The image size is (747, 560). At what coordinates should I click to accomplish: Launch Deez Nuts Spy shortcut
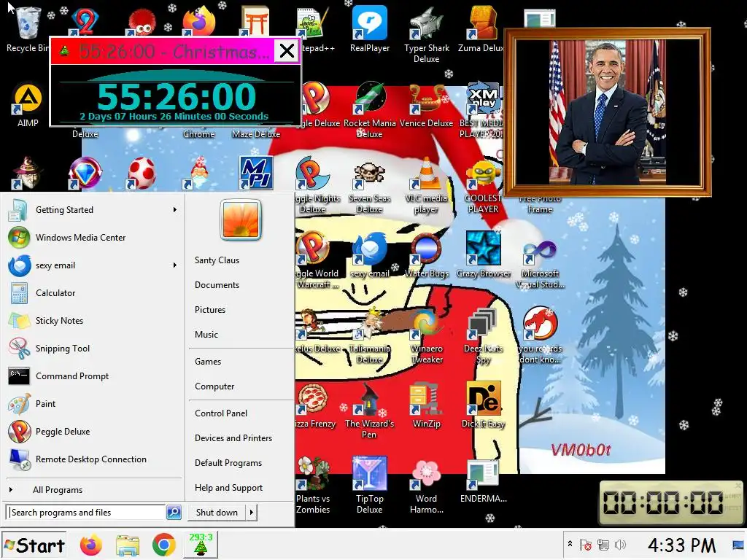(x=483, y=337)
